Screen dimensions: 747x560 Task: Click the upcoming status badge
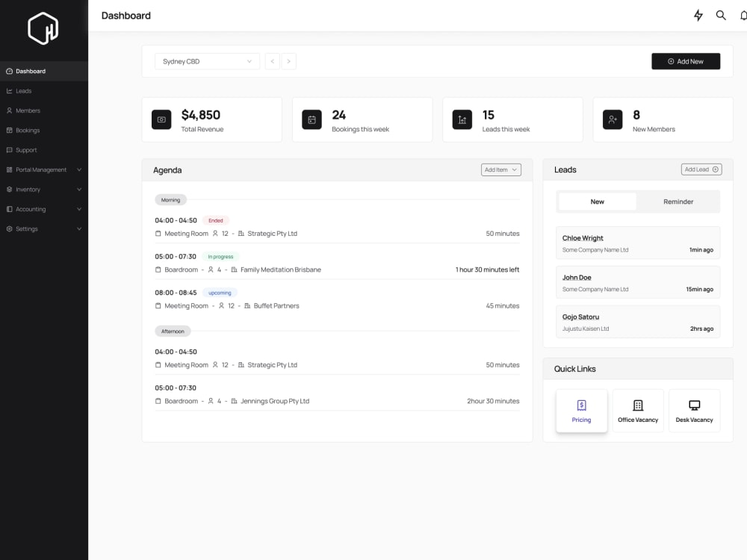[220, 293]
